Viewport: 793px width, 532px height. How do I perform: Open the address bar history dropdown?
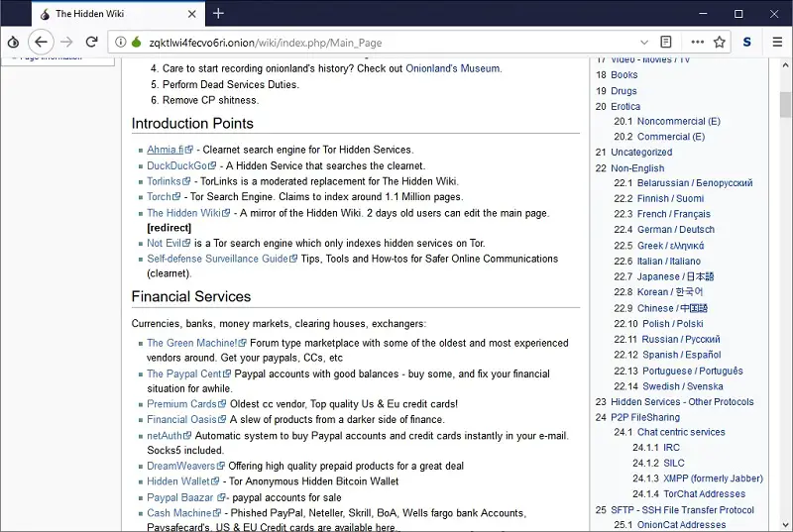tap(643, 43)
